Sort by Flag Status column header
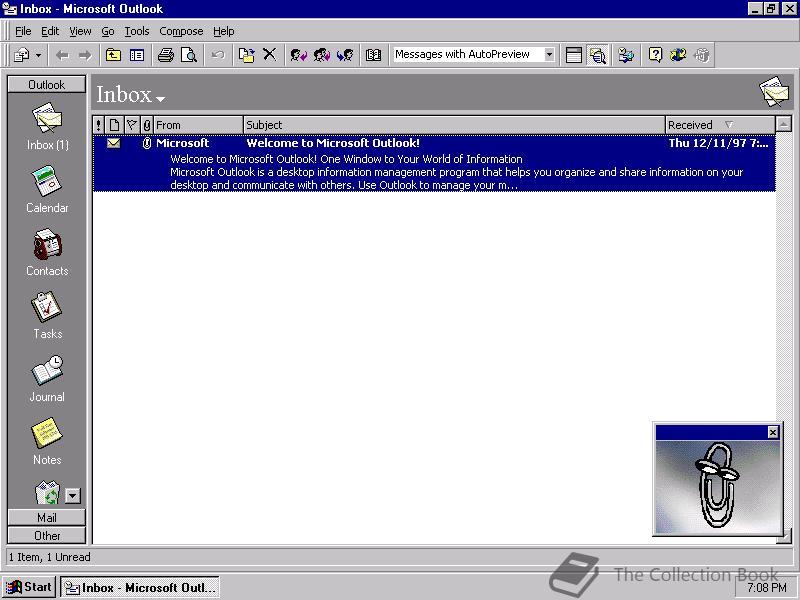Image resolution: width=800 pixels, height=600 pixels. (132, 125)
